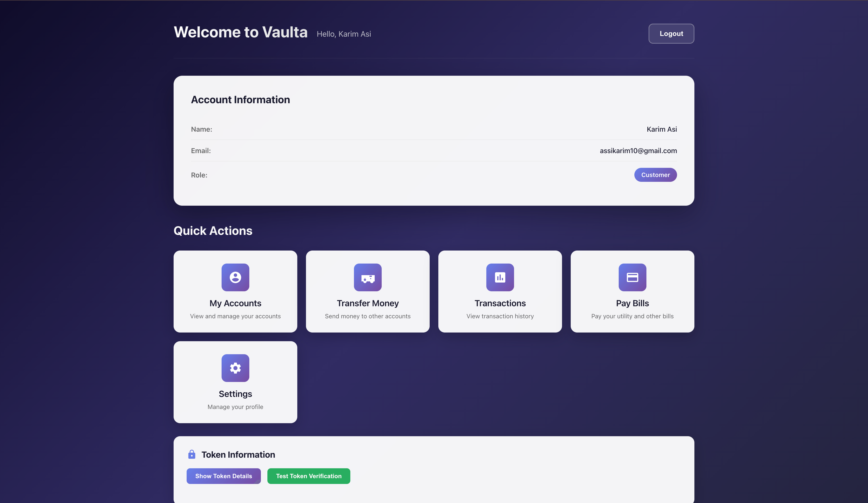The height and width of the screenshot is (503, 868).
Task: Open the Transactions chart icon
Action: click(x=500, y=277)
